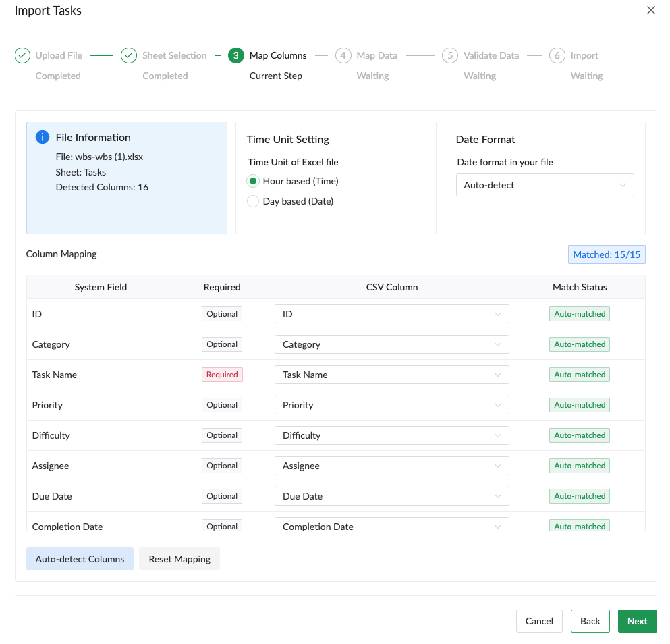
Task: Click the green checkmark on Upload File step
Action: point(22,55)
